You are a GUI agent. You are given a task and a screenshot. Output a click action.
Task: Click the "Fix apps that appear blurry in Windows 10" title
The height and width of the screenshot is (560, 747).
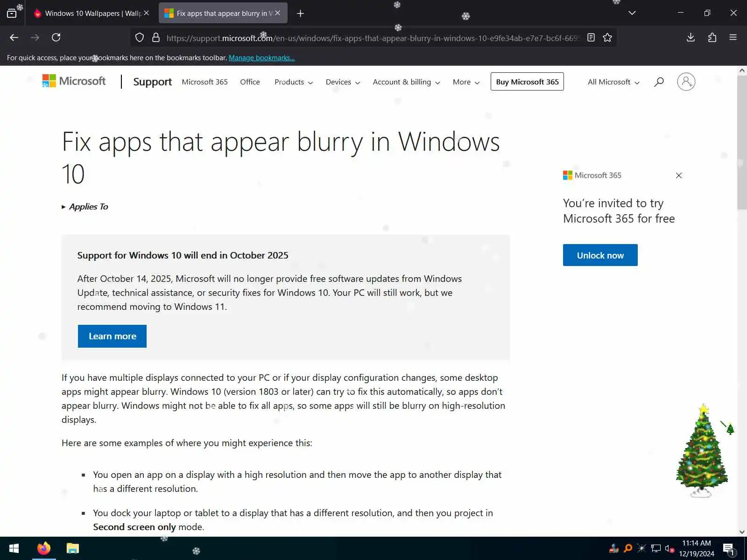coord(281,158)
